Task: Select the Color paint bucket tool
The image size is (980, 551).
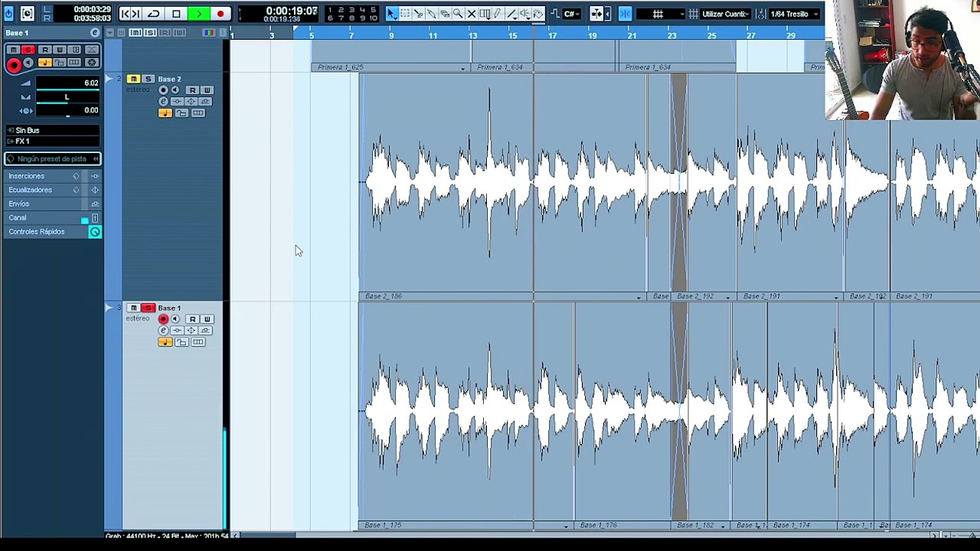Action: [x=538, y=14]
